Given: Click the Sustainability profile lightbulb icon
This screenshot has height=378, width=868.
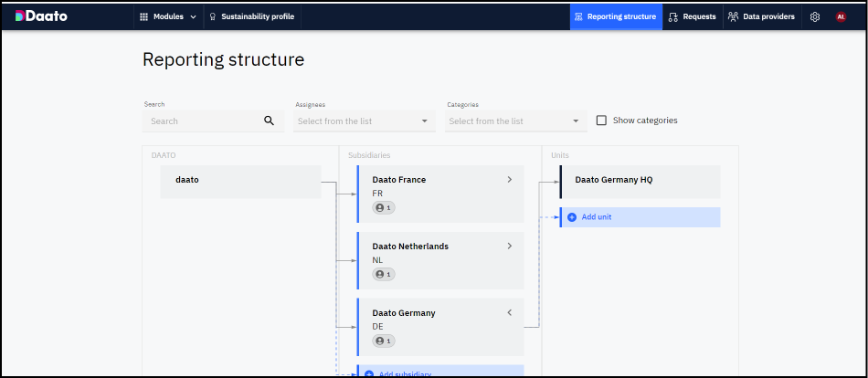Looking at the screenshot, I should coord(213,16).
